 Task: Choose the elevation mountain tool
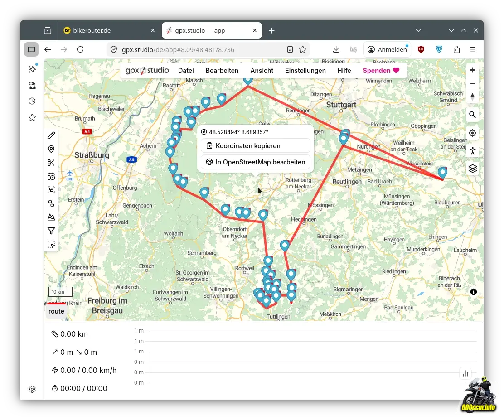(51, 217)
